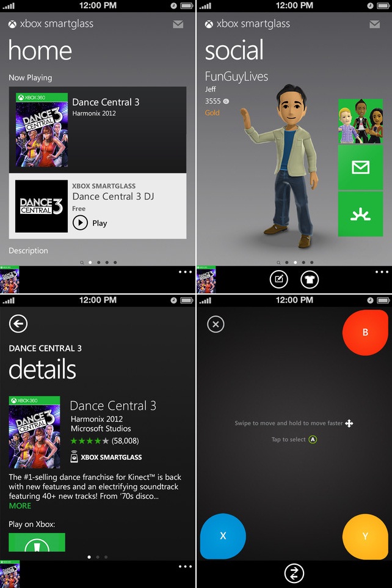Tap the swap mode icon below the controller
Image resolution: width=392 pixels, height=588 pixels.
294,573
